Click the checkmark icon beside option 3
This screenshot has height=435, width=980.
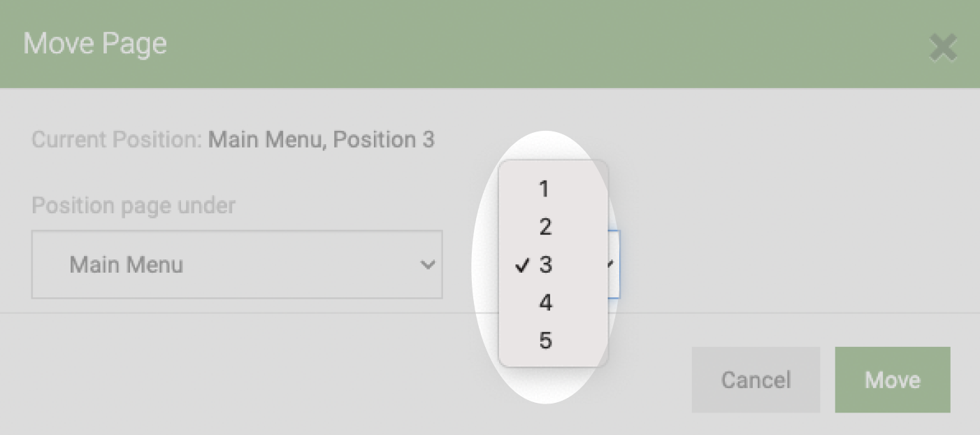[x=521, y=265]
